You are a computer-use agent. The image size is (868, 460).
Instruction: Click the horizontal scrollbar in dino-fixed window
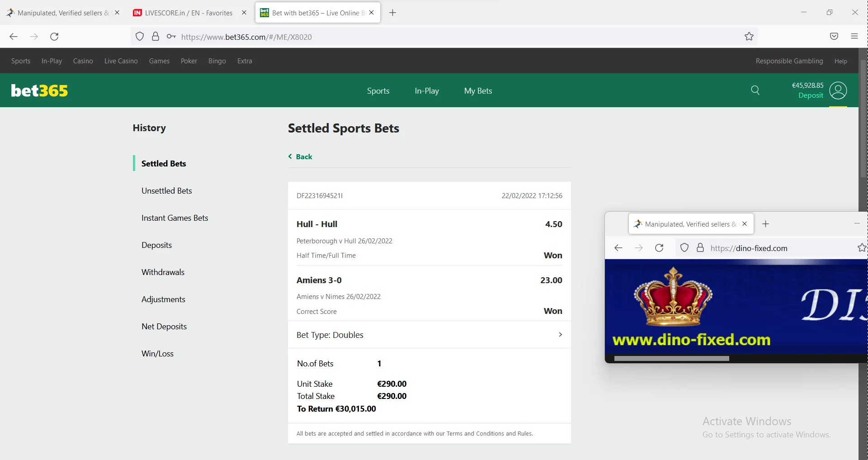pyautogui.click(x=672, y=358)
